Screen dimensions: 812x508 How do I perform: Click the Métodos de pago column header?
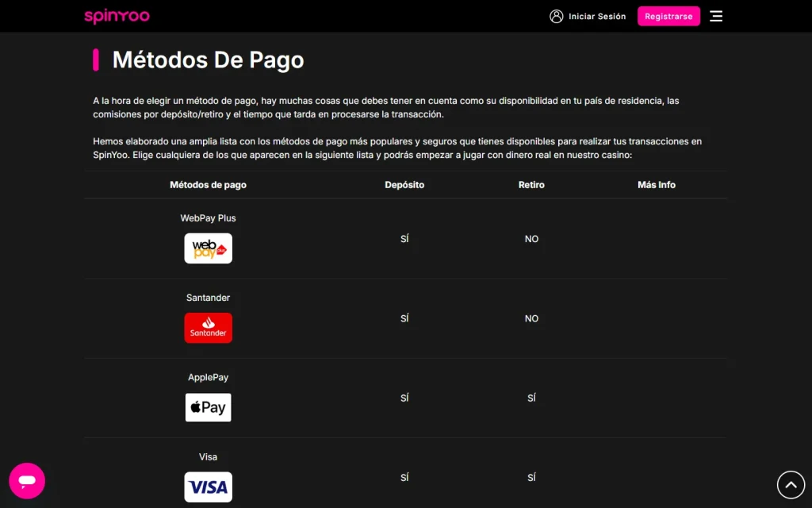pos(209,184)
